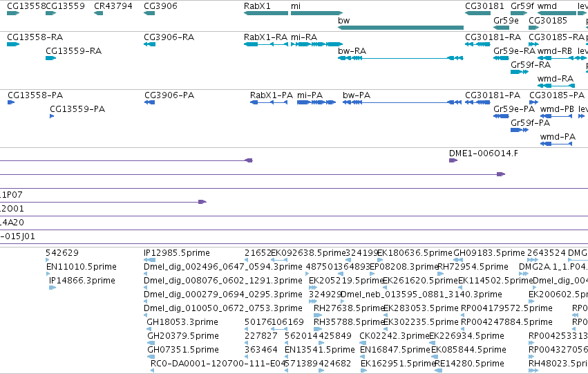The height and width of the screenshot is (374, 588).
Task: Select Dmel_dig_000279_0694_0295.3prime EST label
Action: (x=222, y=295)
